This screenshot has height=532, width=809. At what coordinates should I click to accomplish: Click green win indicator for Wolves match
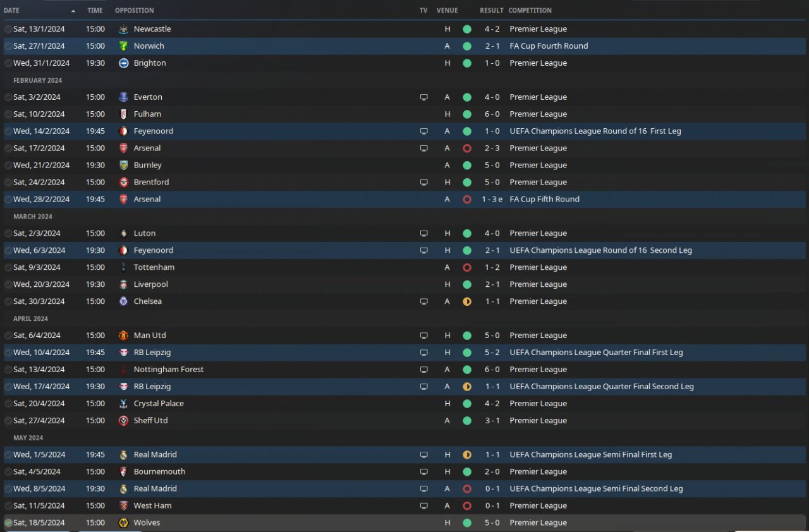[x=467, y=523]
